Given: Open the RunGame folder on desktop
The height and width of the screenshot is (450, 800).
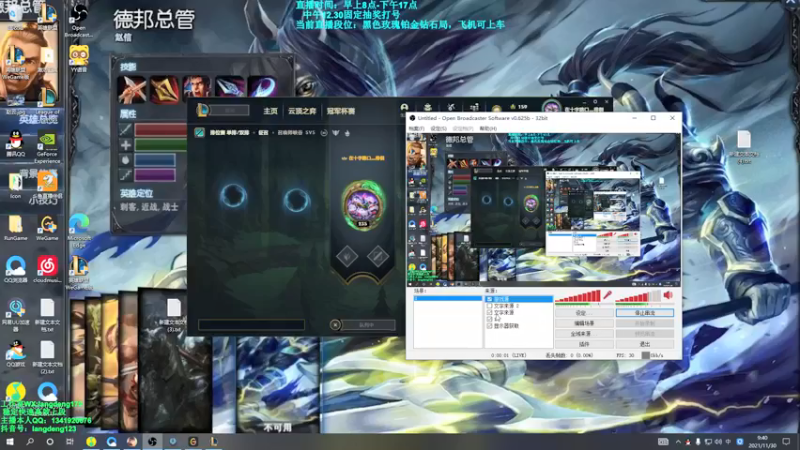Looking at the screenshot, I should (x=15, y=228).
